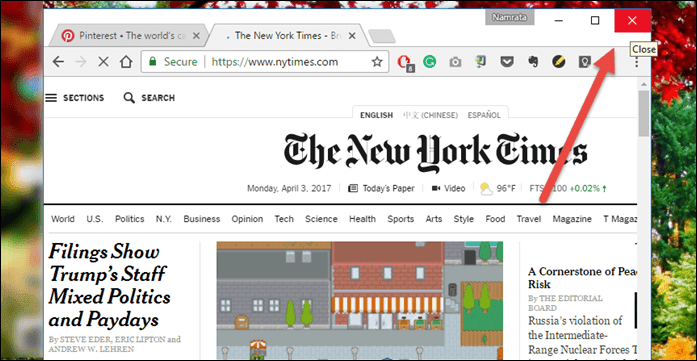Click the green monitor extension icon

tap(481, 62)
